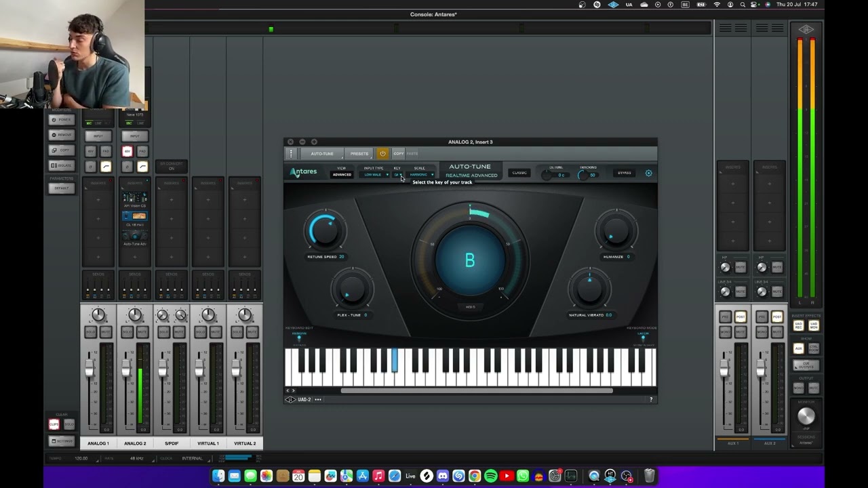The height and width of the screenshot is (488, 868).
Task: Open the Auto-Tune plugin settings gear
Action: (648, 173)
